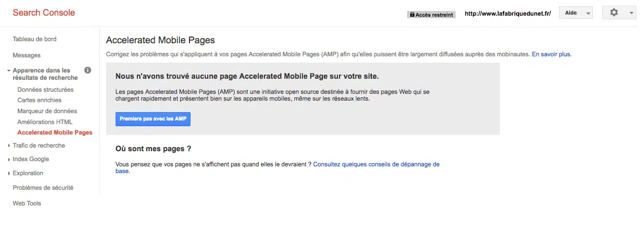This screenshot has height=230, width=644.
Task: Click the info icon beside Apparence section
Action: click(x=87, y=70)
